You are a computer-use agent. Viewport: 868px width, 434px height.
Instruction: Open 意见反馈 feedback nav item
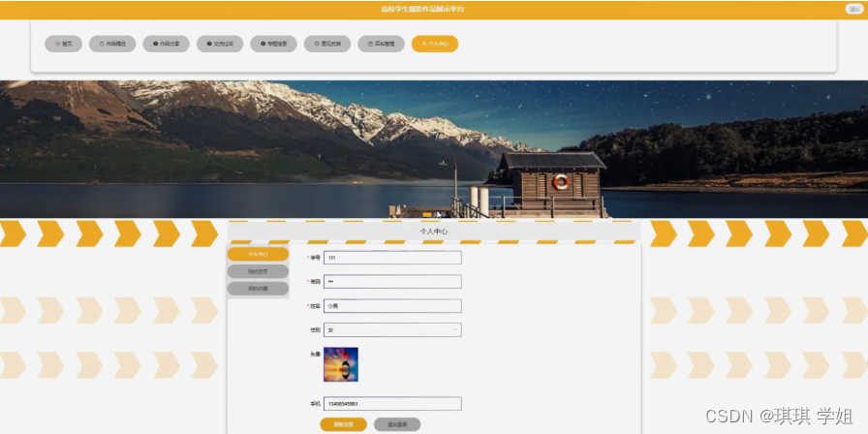click(x=327, y=44)
